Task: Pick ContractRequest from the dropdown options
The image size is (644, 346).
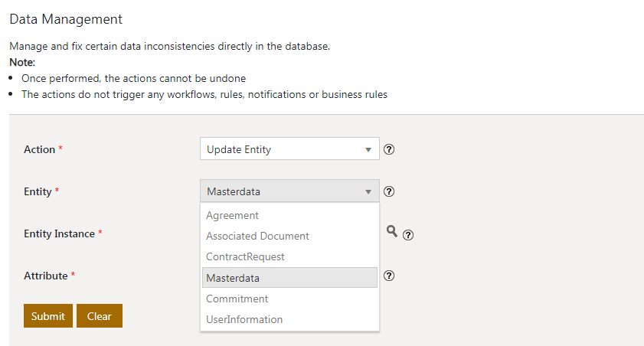Action: [245, 257]
